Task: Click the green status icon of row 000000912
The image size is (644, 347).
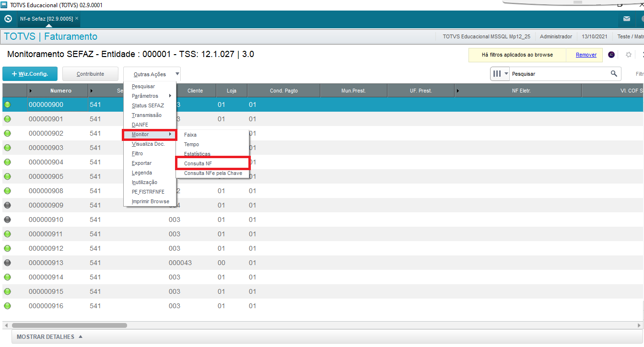Action: [7, 248]
